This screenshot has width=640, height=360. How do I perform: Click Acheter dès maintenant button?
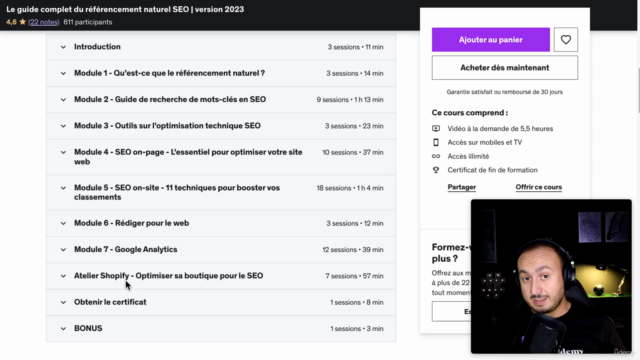pyautogui.click(x=504, y=68)
